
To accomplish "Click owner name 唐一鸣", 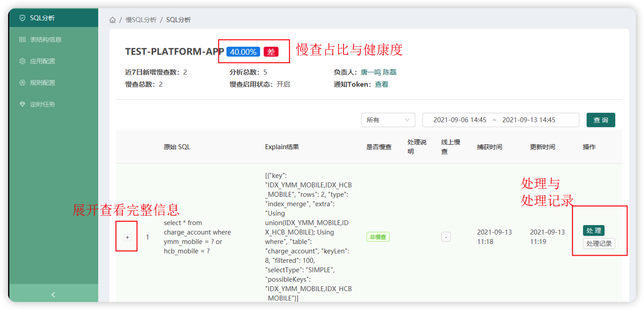I will pyautogui.click(x=370, y=72).
